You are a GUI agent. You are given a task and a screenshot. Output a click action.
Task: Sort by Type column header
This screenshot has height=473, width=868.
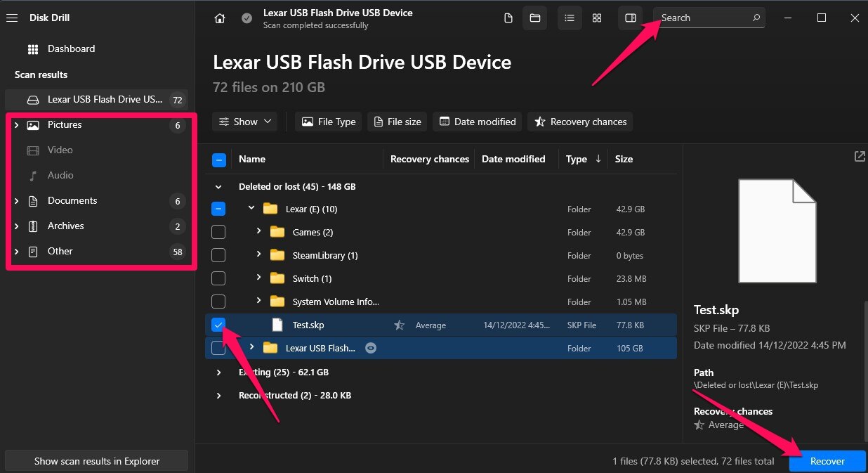click(583, 160)
